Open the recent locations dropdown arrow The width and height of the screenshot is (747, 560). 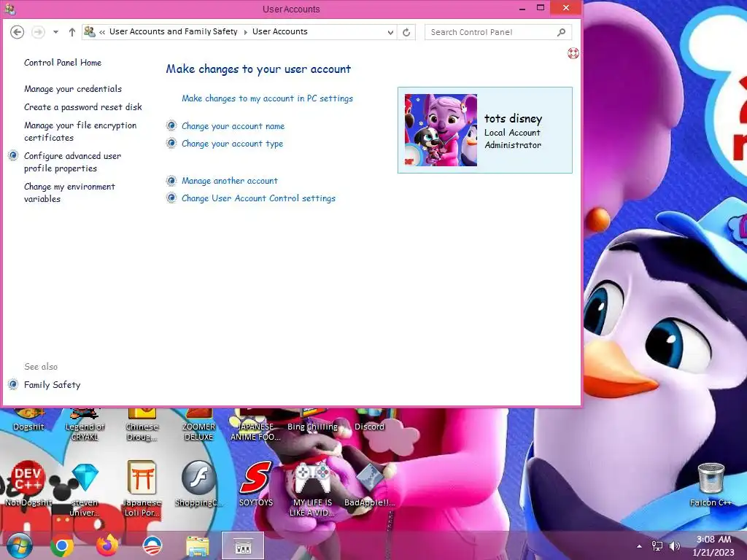(x=55, y=32)
